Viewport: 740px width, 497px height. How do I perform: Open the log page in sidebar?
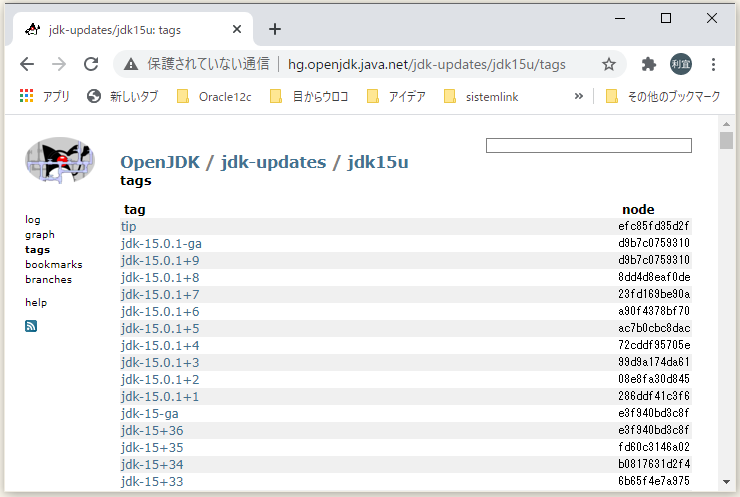[33, 219]
